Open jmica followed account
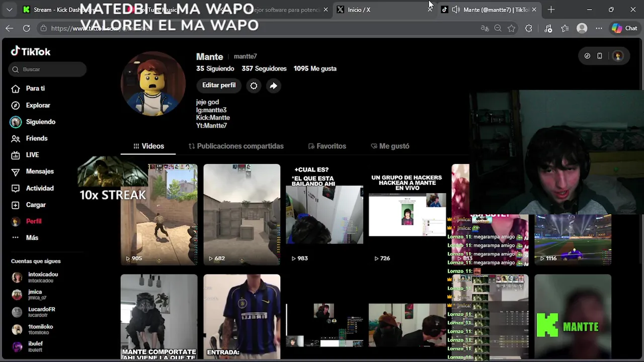644x362 pixels. tap(36, 295)
